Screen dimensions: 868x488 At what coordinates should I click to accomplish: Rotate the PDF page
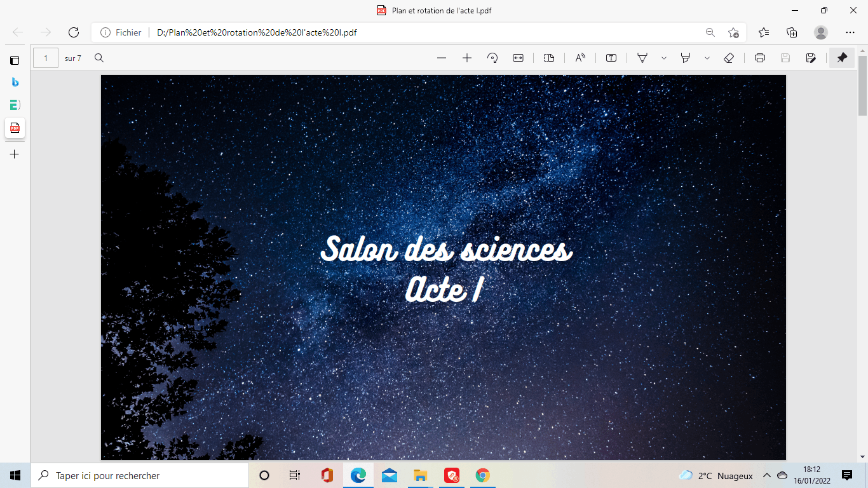[x=492, y=58]
